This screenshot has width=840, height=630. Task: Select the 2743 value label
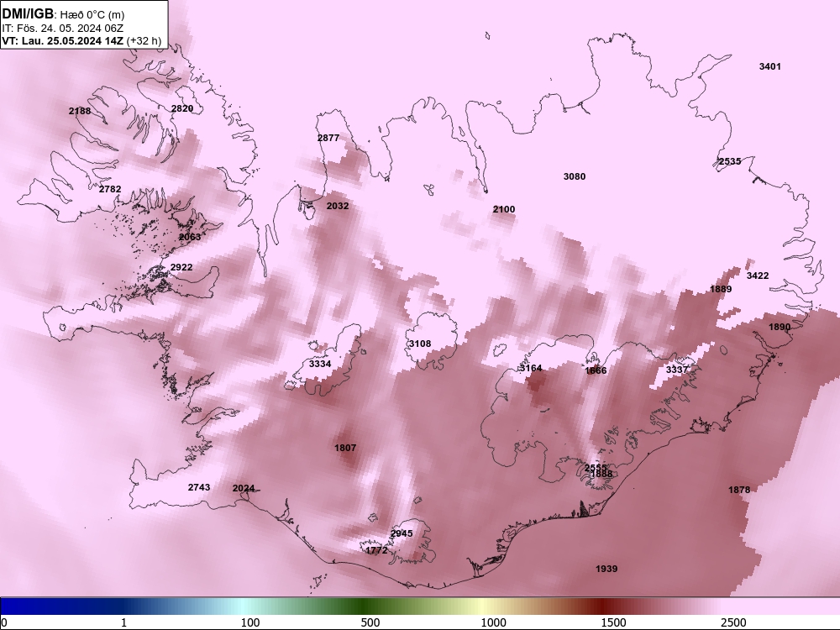pyautogui.click(x=199, y=487)
